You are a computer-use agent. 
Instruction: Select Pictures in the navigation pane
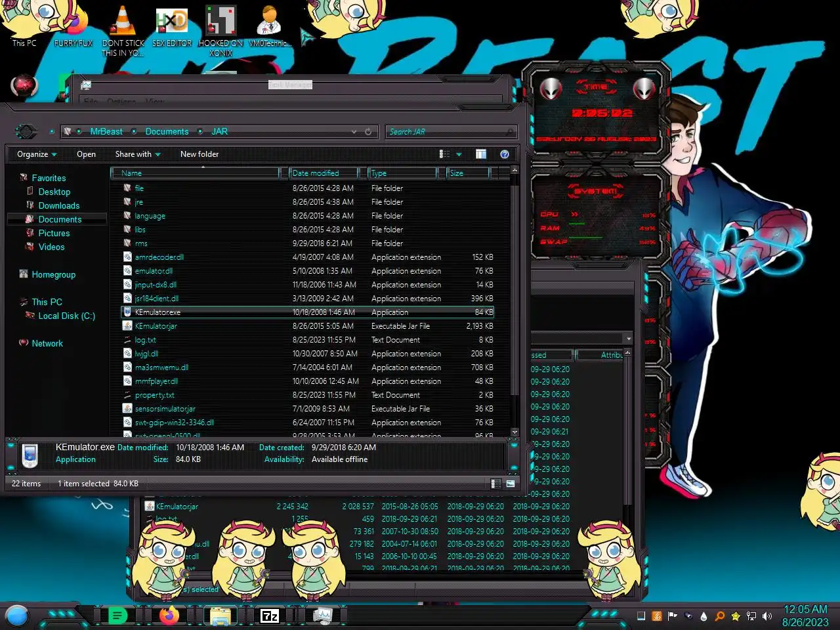pos(54,233)
